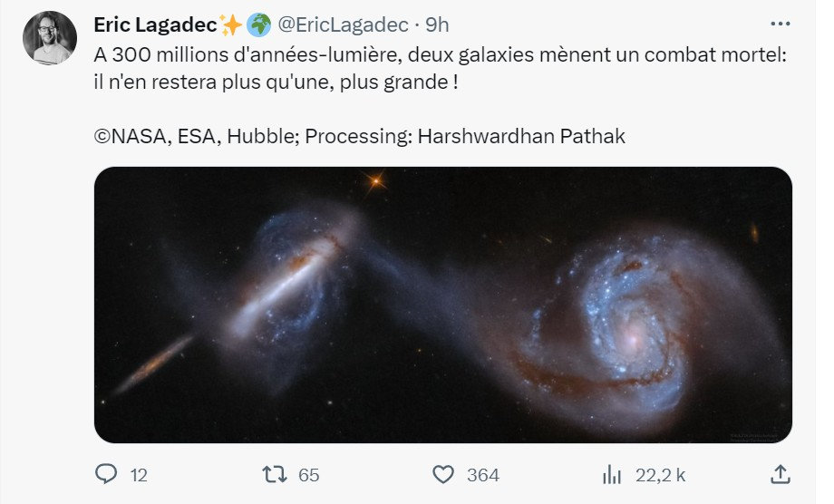The height and width of the screenshot is (504, 834).
Task: Click the sparkles emoji beside the name
Action: click(x=231, y=24)
